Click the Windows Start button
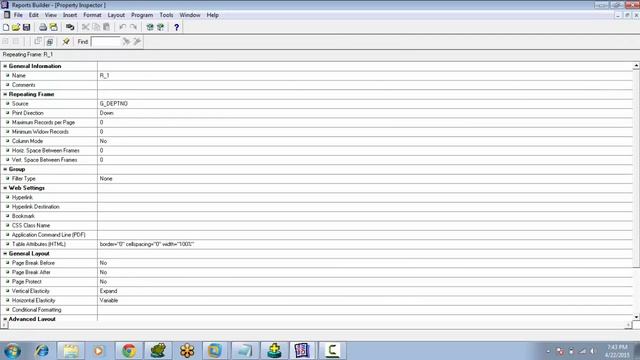The width and height of the screenshot is (640, 360). click(12, 351)
